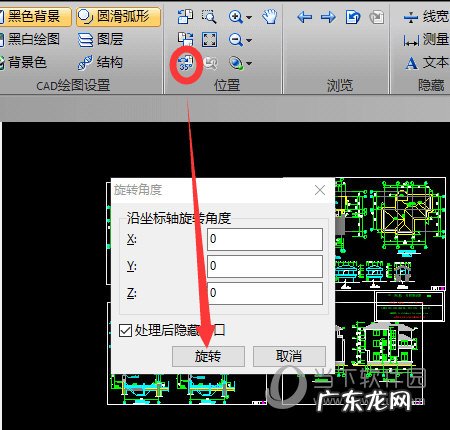Click the Z rotation angle field
This screenshot has width=450, height=430.
point(265,293)
